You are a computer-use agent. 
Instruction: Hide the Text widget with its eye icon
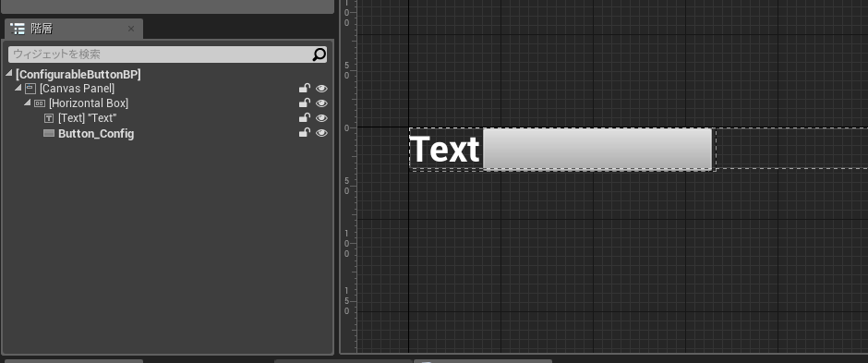[321, 118]
